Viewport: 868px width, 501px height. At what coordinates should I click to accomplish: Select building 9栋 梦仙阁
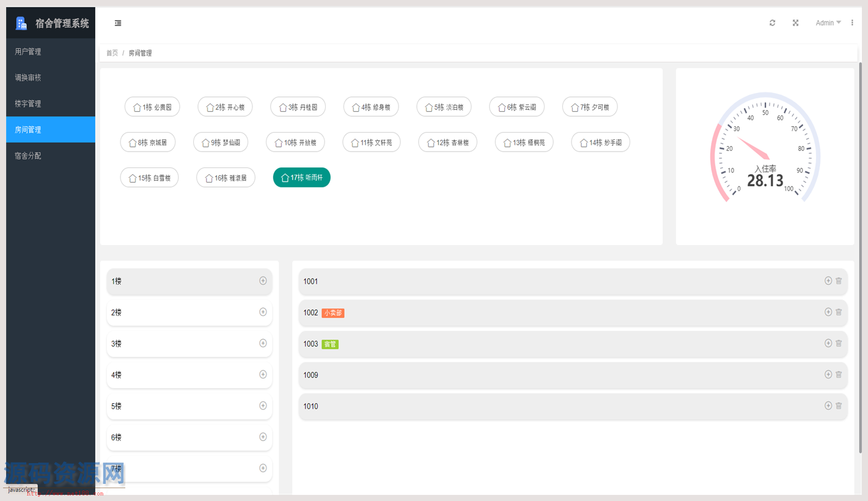pyautogui.click(x=221, y=142)
